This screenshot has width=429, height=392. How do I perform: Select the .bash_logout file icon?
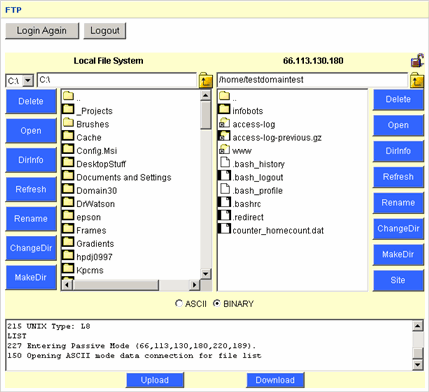tap(224, 176)
